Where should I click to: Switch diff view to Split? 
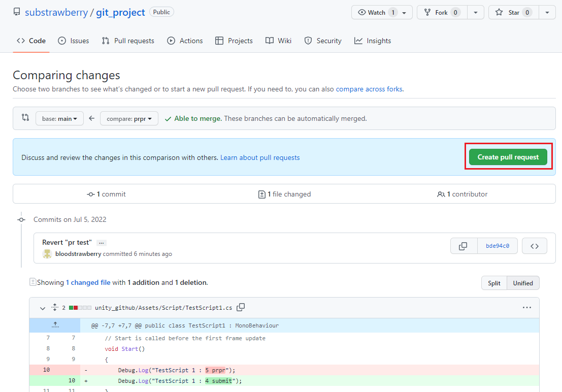click(x=494, y=283)
